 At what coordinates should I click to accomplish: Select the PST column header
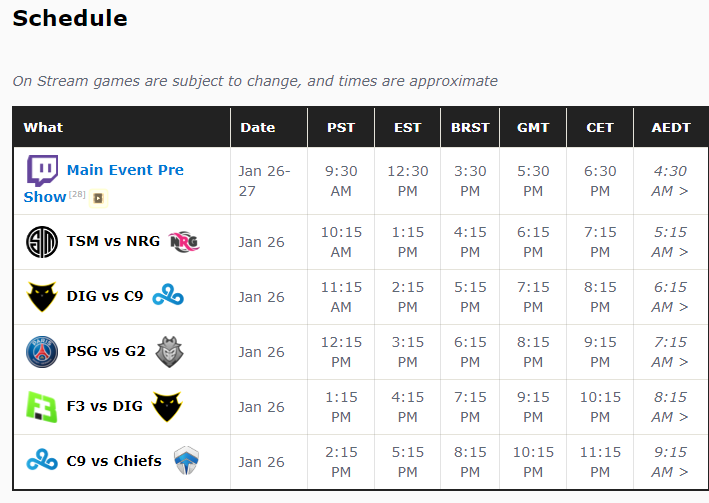pyautogui.click(x=341, y=128)
